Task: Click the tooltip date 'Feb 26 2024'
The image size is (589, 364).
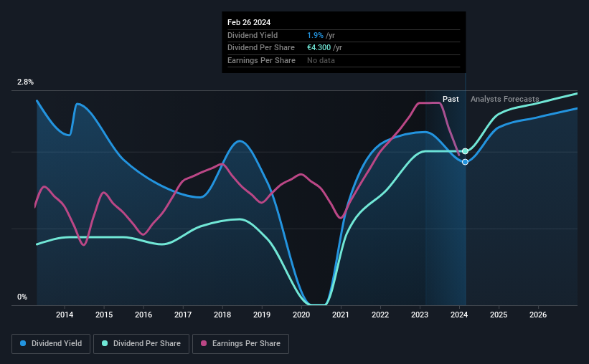Action: click(249, 22)
